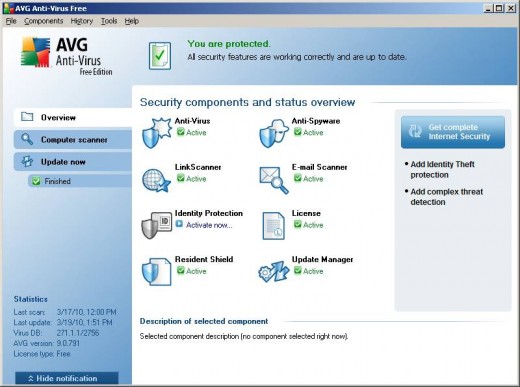The height and width of the screenshot is (387, 520).
Task: Open the History menu
Action: click(82, 21)
